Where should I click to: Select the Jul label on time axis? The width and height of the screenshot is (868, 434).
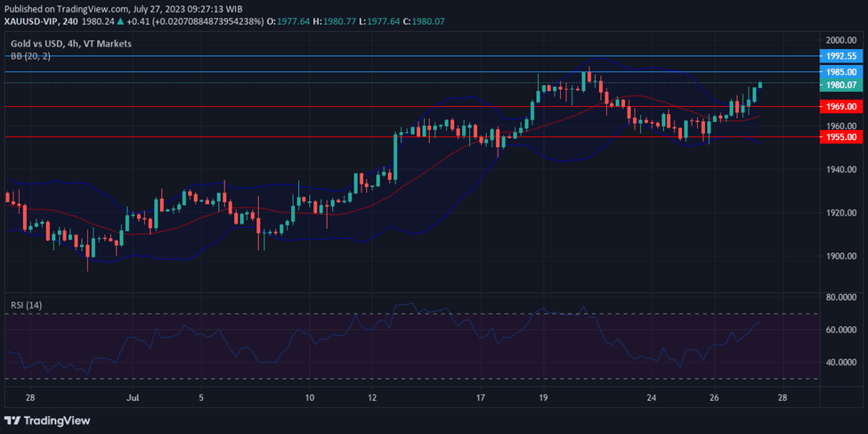click(133, 397)
